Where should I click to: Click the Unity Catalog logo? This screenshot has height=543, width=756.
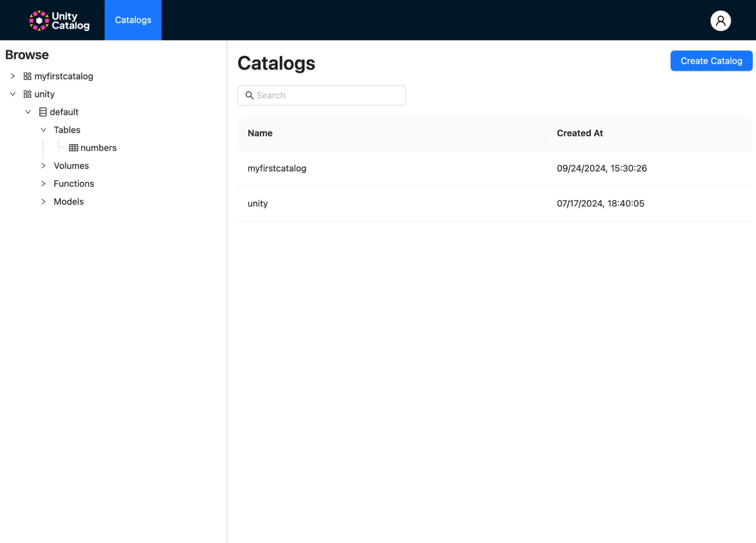(59, 20)
